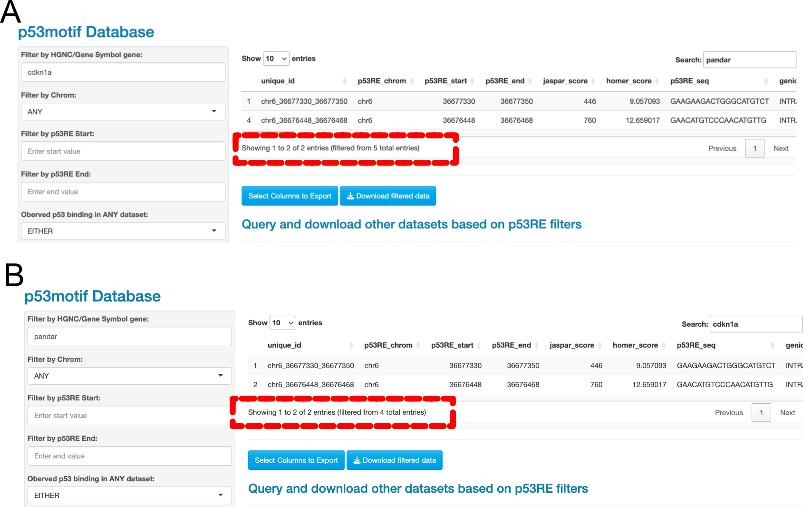Image resolution: width=812 pixels, height=507 pixels.
Task: Click the p53motif Database title in panel B
Action: [x=93, y=296]
